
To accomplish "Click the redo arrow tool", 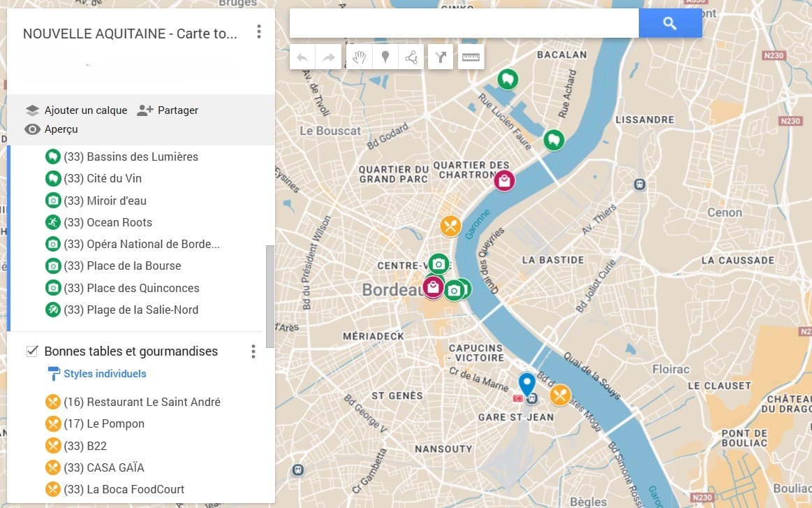I will coord(328,57).
